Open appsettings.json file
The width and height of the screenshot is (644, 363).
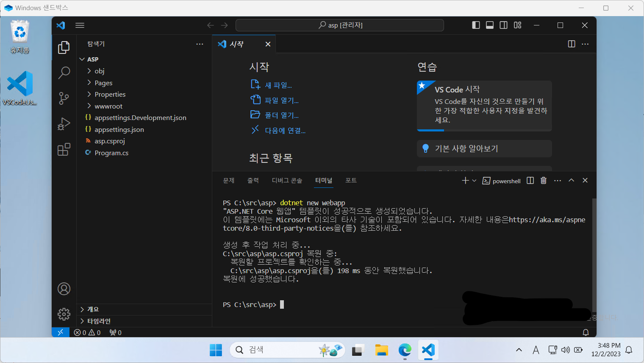(144, 129)
